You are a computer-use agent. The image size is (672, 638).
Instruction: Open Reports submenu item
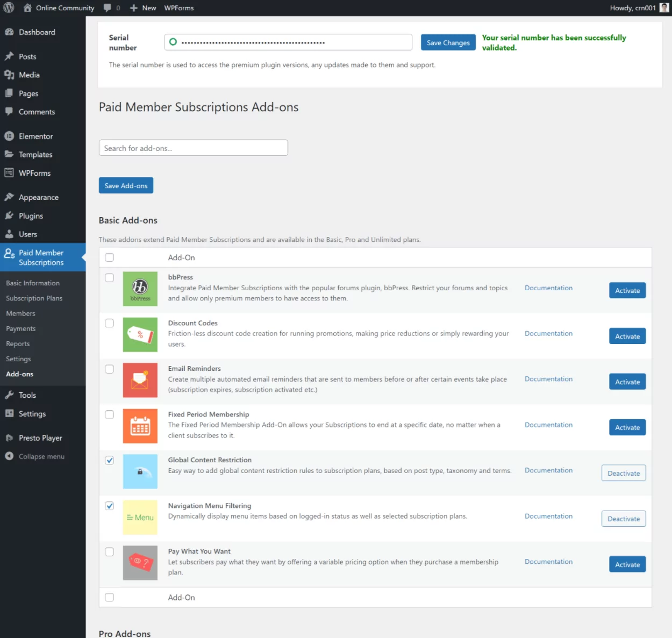click(18, 343)
